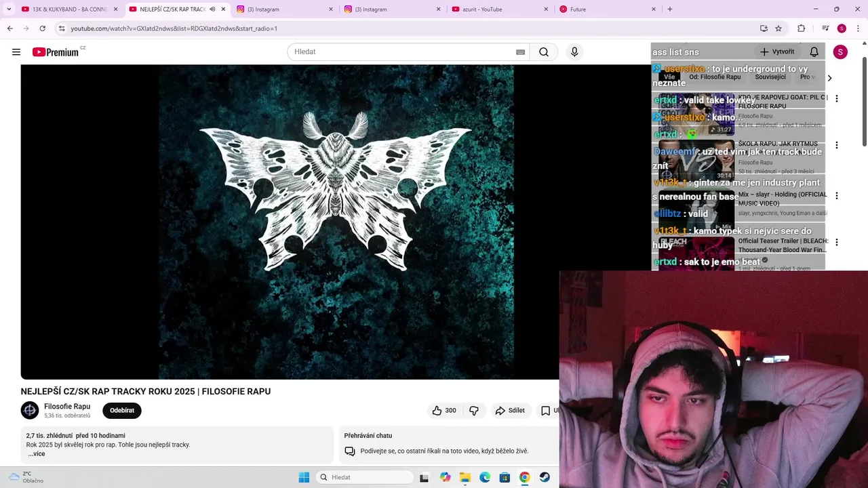Switch to the Future tab
Screen dimensions: 868x488
[608, 9]
